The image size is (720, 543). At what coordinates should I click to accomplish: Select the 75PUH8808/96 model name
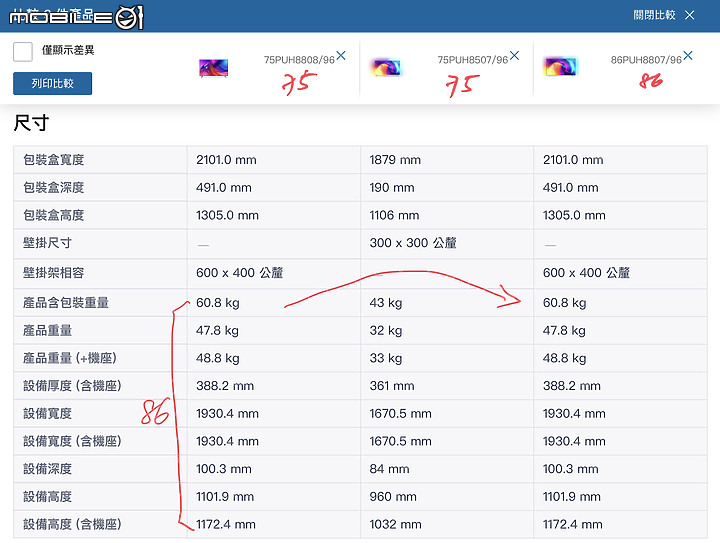299,60
